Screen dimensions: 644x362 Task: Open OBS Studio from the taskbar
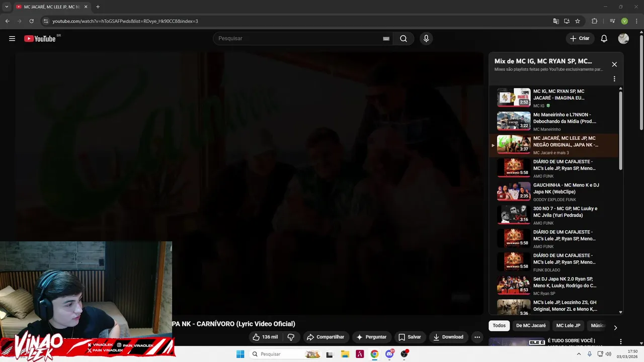(404, 354)
